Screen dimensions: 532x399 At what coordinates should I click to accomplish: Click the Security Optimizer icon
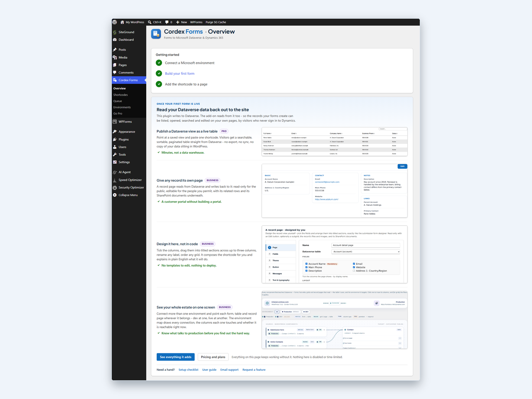pyautogui.click(x=115, y=187)
